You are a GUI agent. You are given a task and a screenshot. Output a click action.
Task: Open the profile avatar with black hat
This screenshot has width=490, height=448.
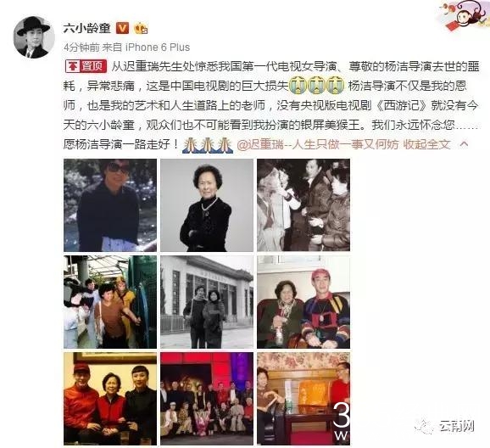pyautogui.click(x=34, y=37)
